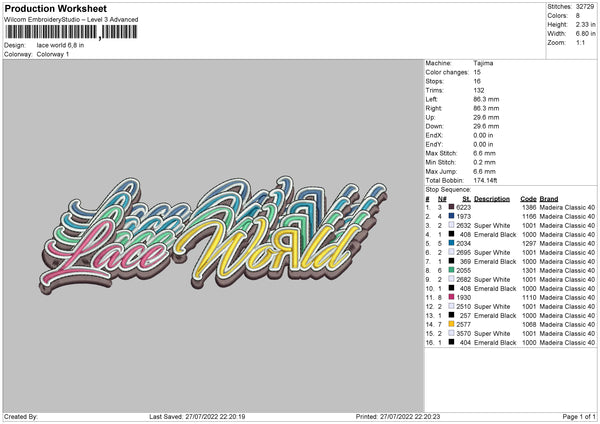
Task: Click the 'St.' column header
Action: 466,199
